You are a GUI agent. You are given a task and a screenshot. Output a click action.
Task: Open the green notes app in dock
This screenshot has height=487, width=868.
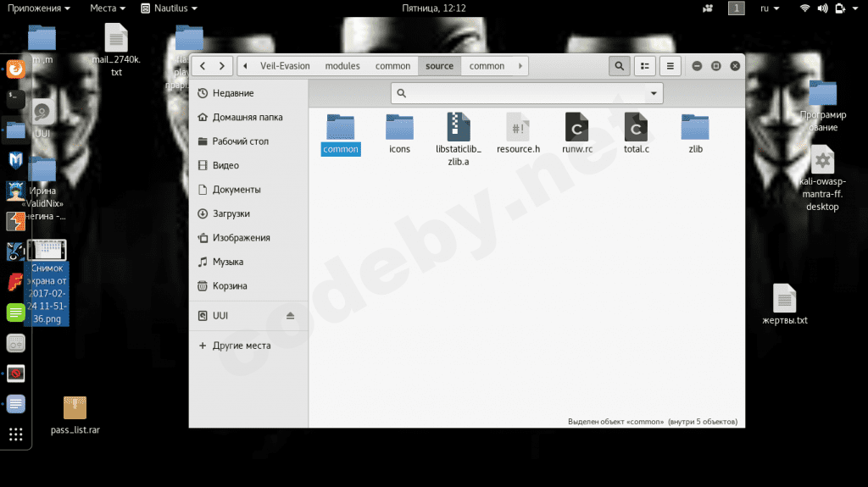[x=15, y=313]
